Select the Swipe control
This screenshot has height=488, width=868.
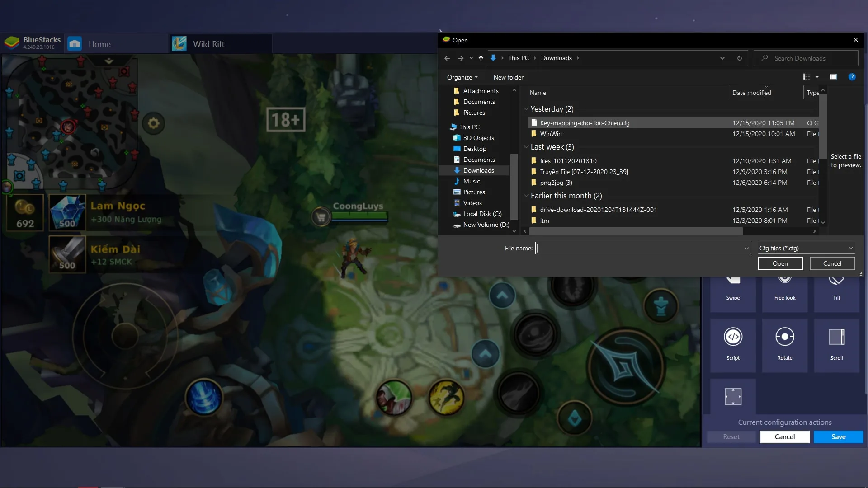733,294
